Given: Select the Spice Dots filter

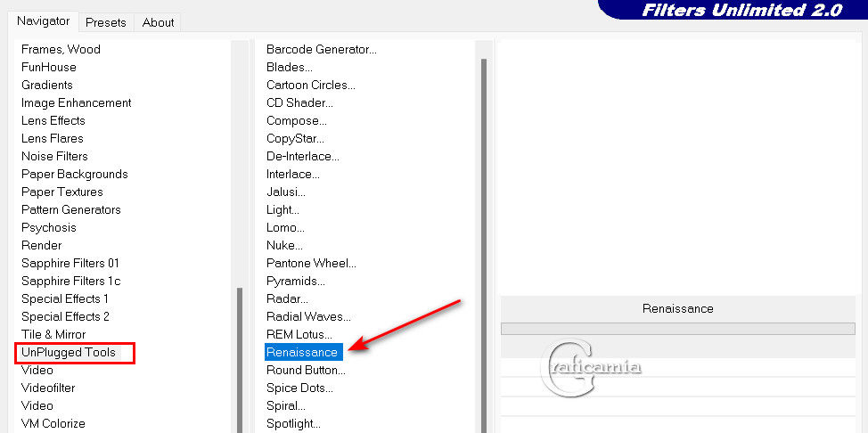Looking at the screenshot, I should pos(299,388).
